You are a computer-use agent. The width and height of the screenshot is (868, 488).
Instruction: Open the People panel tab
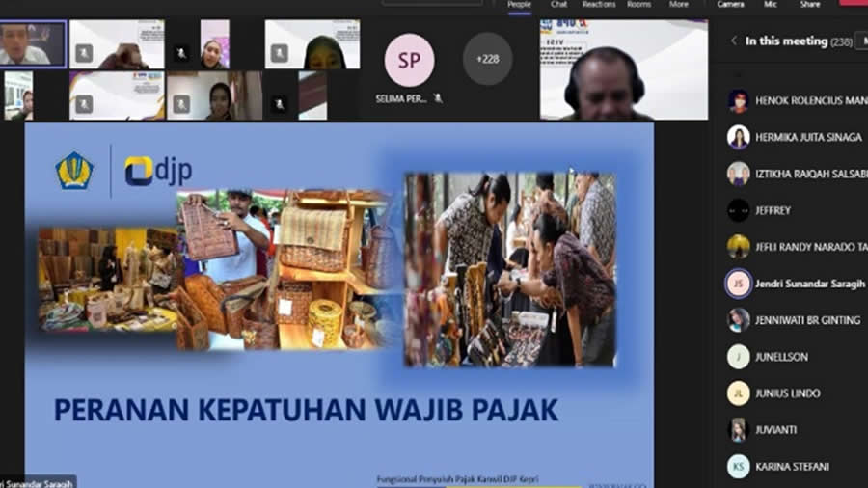pos(519,5)
